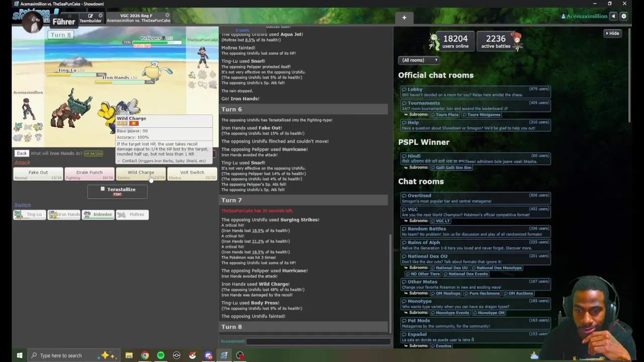Open the All rooms filter dropdown
Image resolution: width=644 pixels, height=362 pixels.
(419, 60)
